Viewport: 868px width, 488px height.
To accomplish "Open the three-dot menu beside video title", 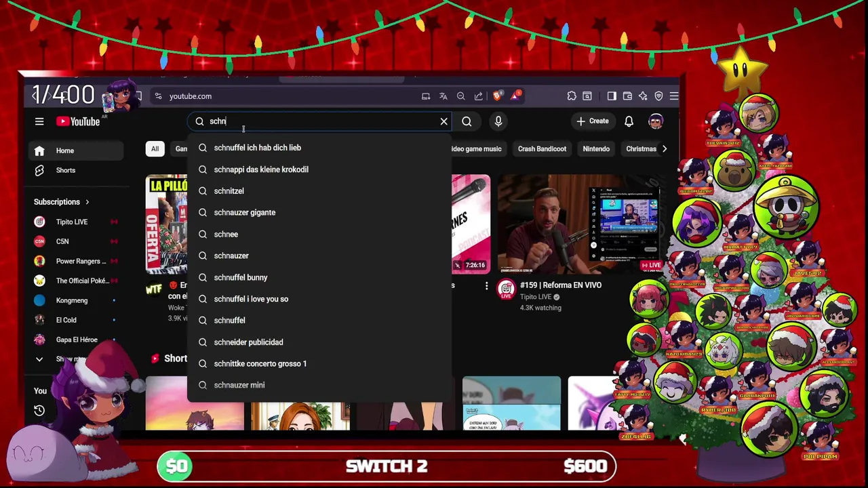I will 486,286.
